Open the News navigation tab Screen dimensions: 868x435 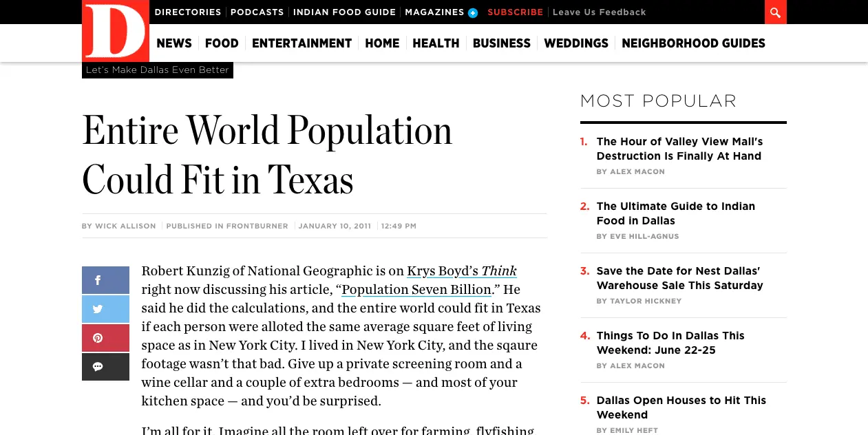(x=174, y=43)
